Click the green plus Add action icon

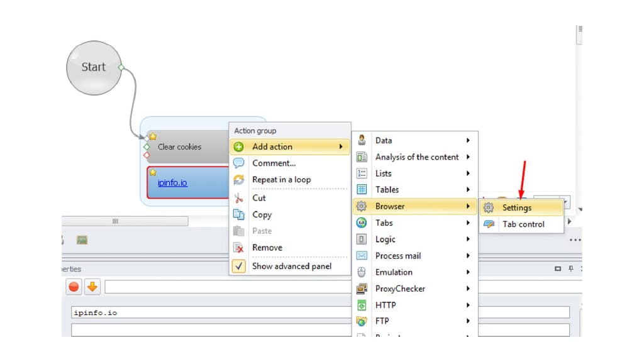238,146
